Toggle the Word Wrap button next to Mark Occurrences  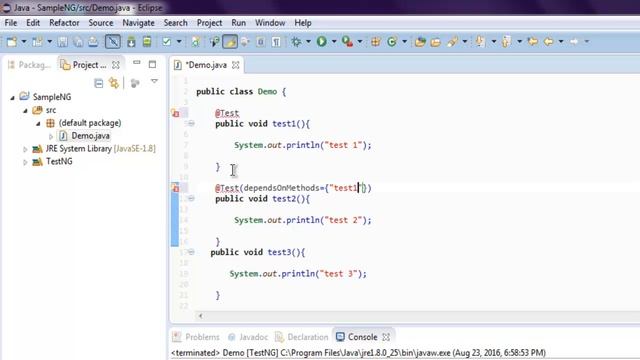pos(245,41)
